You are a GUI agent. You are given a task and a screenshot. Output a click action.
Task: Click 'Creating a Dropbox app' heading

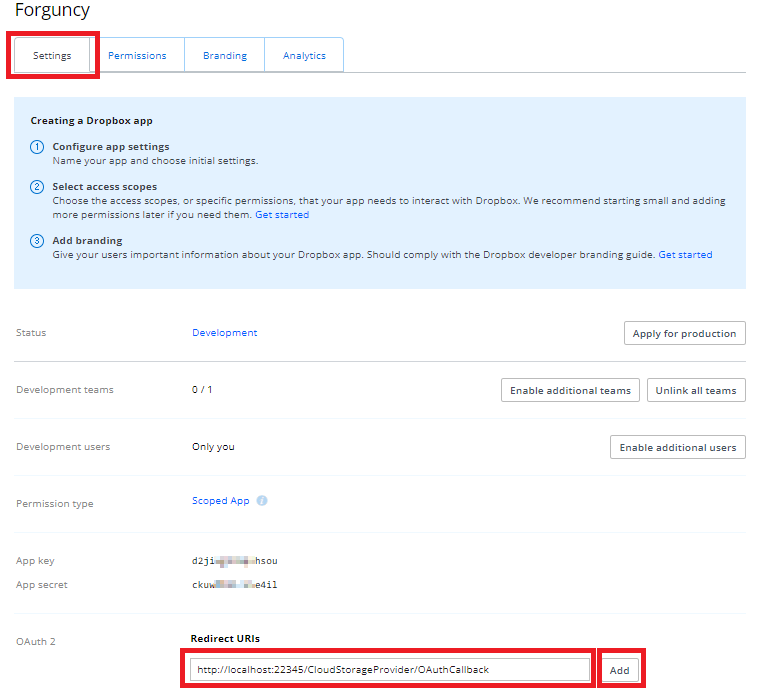(91, 120)
